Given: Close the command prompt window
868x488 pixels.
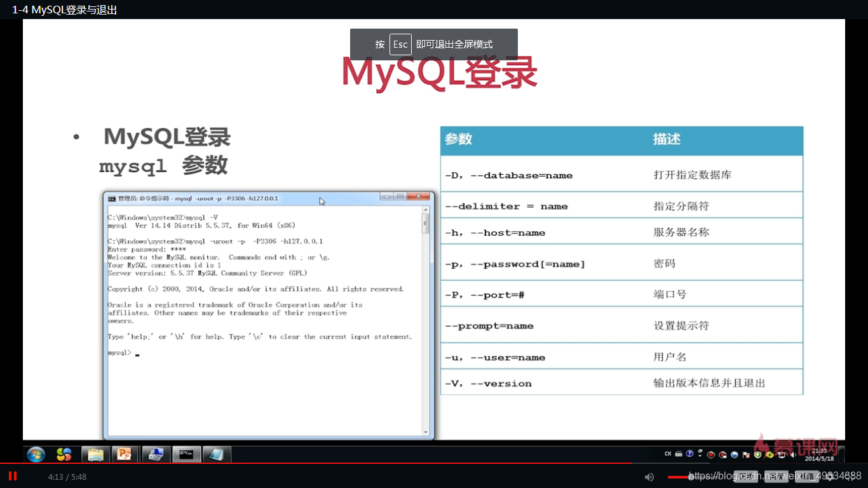Looking at the screenshot, I should click(x=418, y=196).
